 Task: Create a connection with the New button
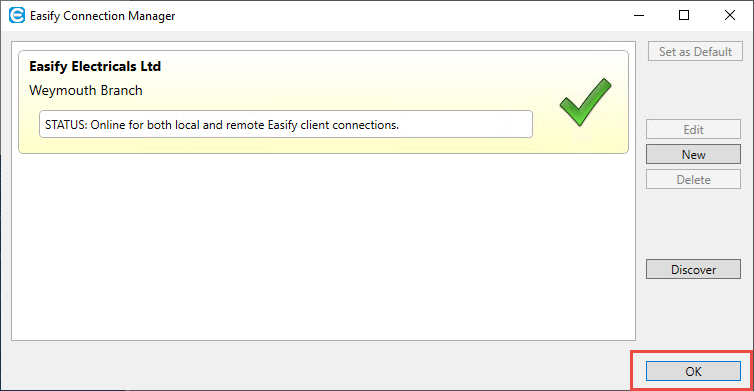tap(693, 154)
